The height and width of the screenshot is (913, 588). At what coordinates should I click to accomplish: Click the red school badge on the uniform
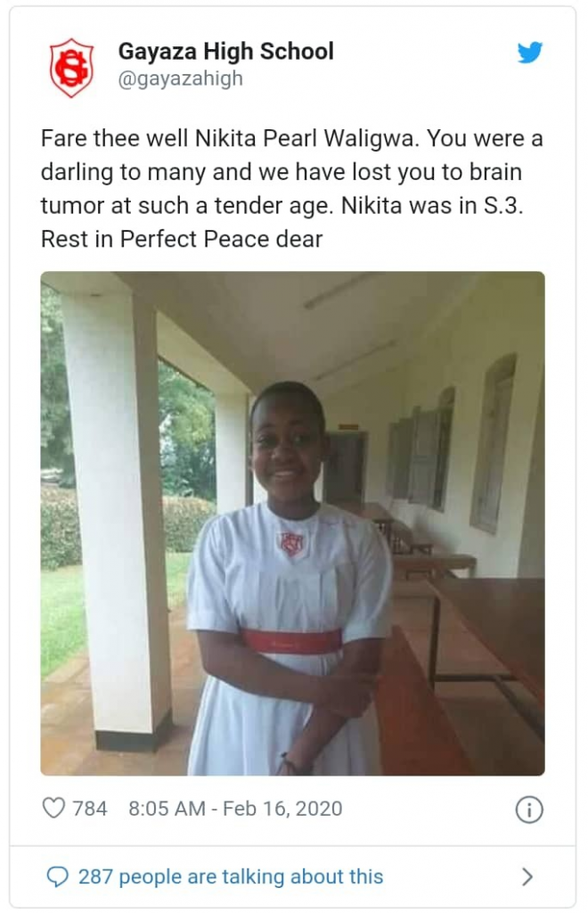coord(292,545)
